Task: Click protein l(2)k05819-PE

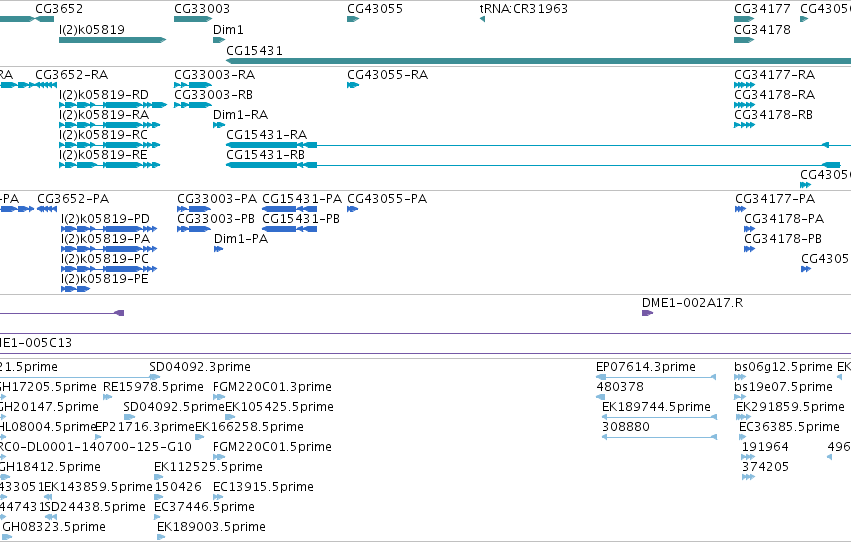Action: click(x=75, y=289)
